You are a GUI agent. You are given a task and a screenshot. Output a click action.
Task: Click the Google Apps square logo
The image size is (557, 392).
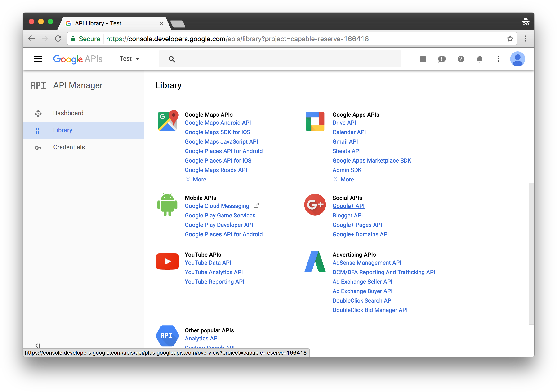315,121
